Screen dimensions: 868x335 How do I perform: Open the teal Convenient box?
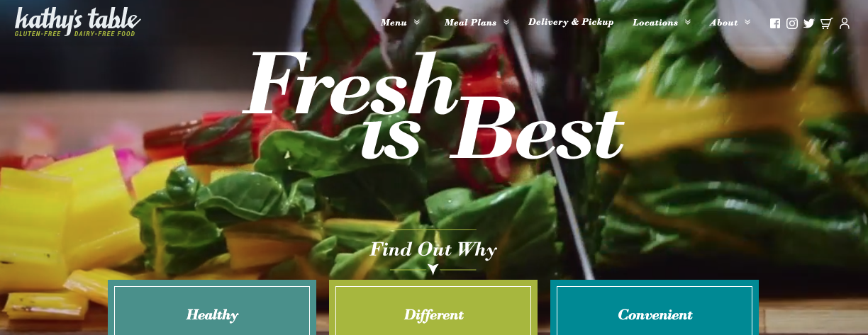655,307
